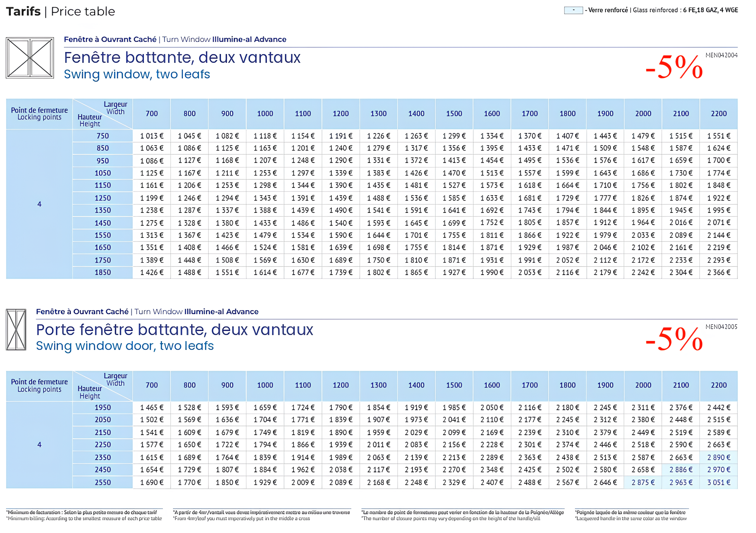Select the 1 013 € price cell

coord(152,136)
